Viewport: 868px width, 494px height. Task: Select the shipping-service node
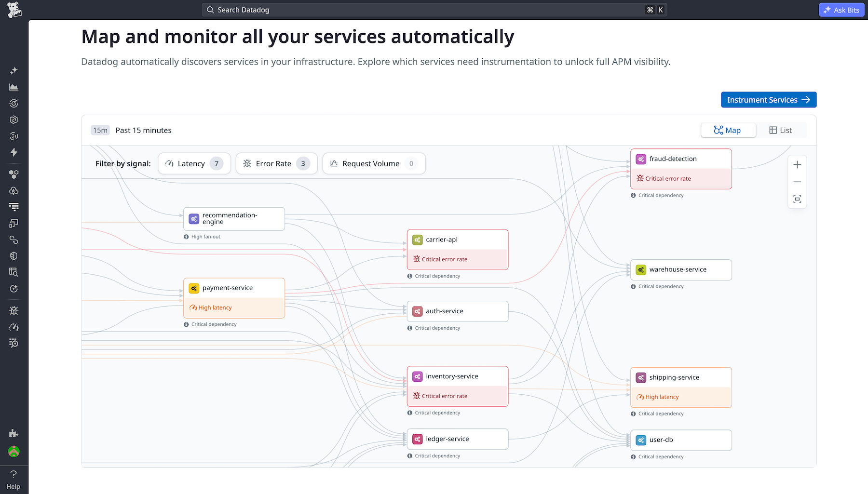(x=681, y=387)
